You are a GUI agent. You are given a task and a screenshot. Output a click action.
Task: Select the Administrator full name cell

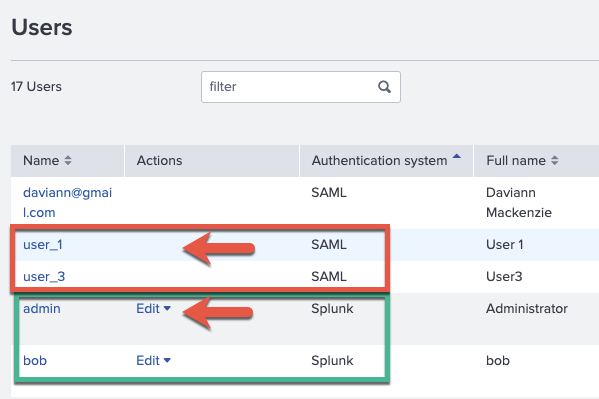tap(527, 308)
